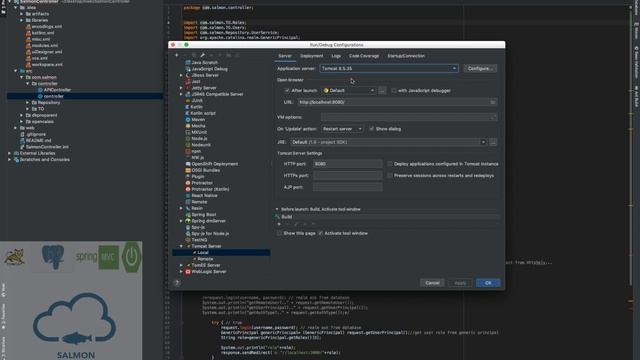The width and height of the screenshot is (640, 360).
Task: Click the browse button beside the browser dropdown
Action: point(382,91)
